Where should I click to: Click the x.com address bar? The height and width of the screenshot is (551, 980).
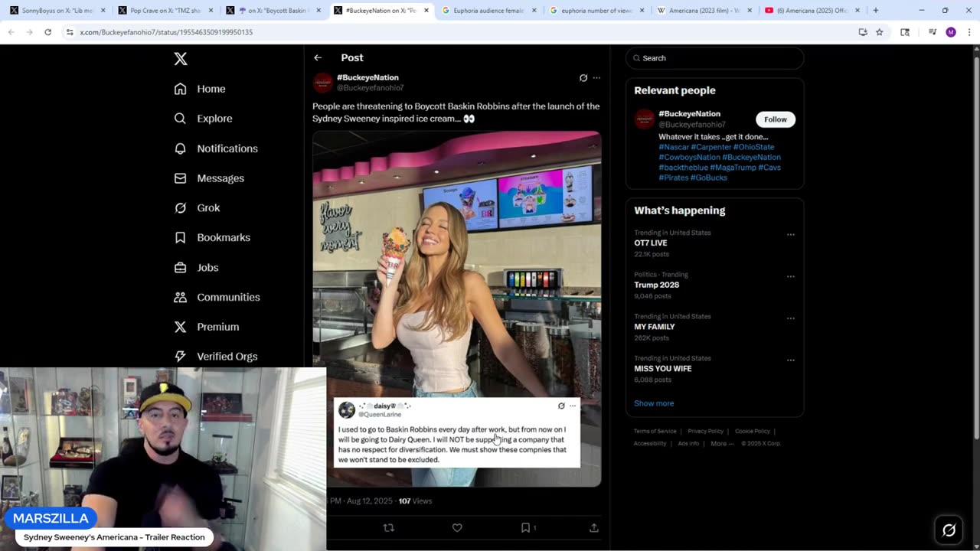tap(459, 32)
